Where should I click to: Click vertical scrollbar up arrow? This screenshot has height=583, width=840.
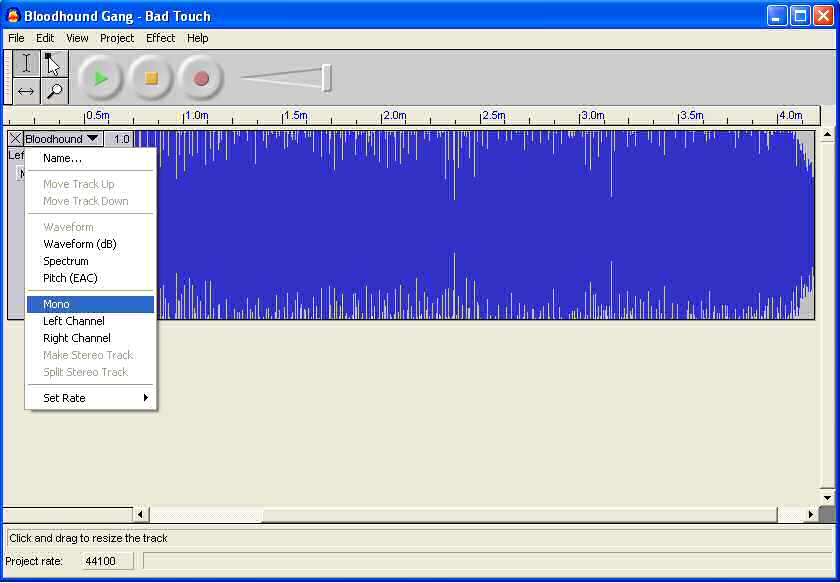[827, 134]
